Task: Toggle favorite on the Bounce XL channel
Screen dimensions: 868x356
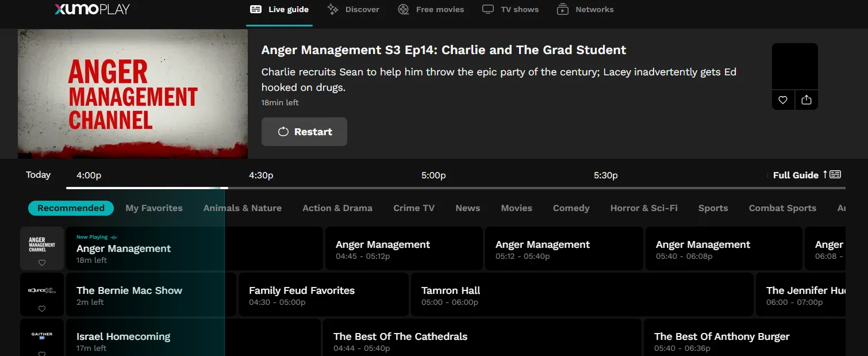Action: click(x=42, y=309)
